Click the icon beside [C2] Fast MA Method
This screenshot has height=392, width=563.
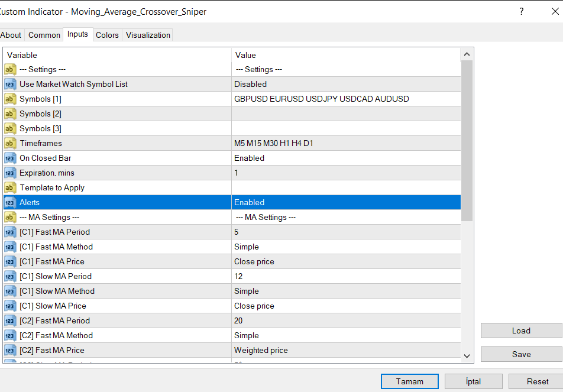(x=10, y=335)
